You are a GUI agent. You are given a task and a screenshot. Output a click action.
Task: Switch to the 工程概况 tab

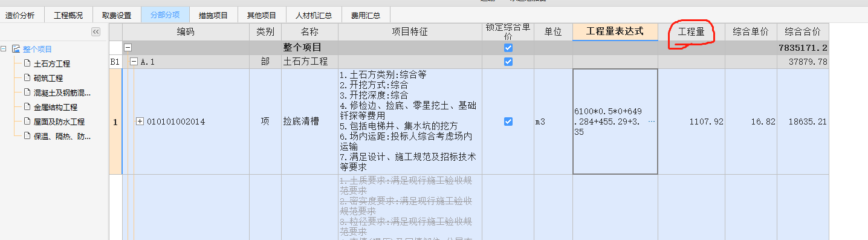tap(68, 15)
